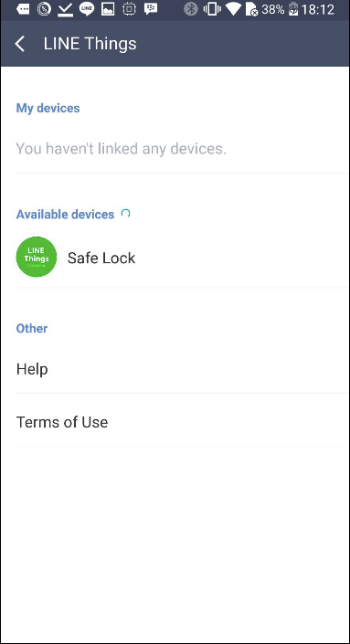
Task: Tap the back arrow in header
Action: point(20,44)
